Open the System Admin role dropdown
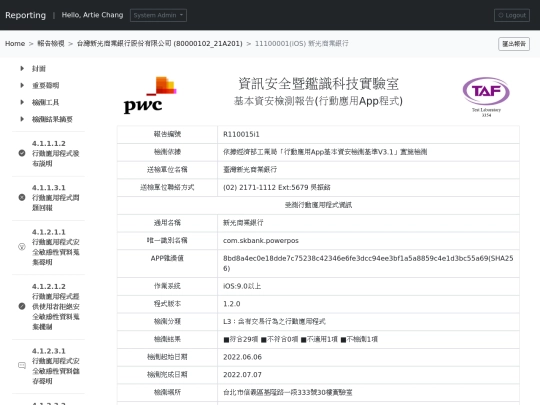The height and width of the screenshot is (405, 540). 158,15
